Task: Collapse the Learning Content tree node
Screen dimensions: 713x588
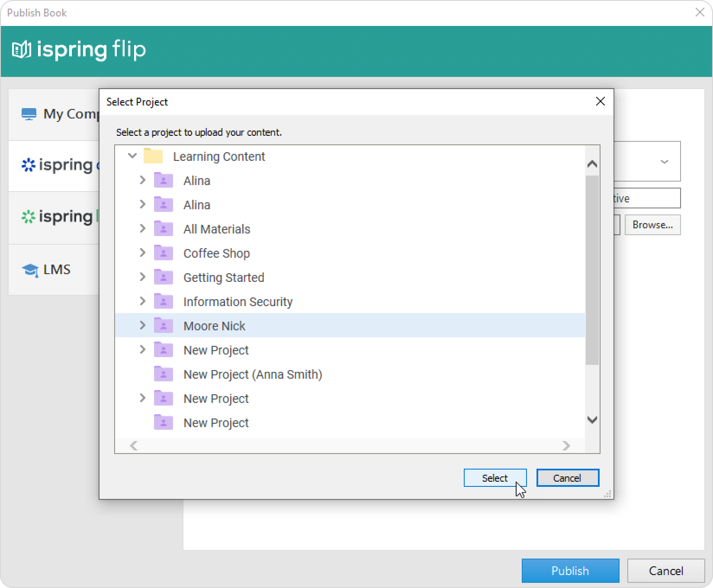Action: coord(132,156)
